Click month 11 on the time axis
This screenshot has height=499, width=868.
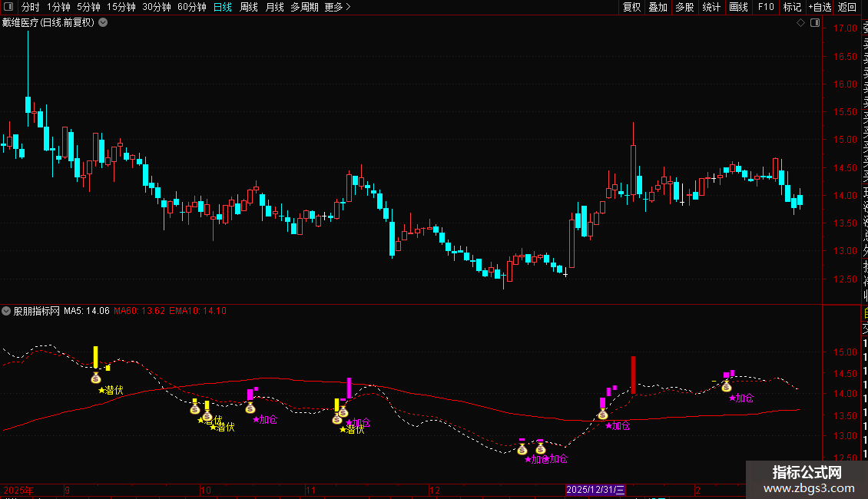[310, 490]
